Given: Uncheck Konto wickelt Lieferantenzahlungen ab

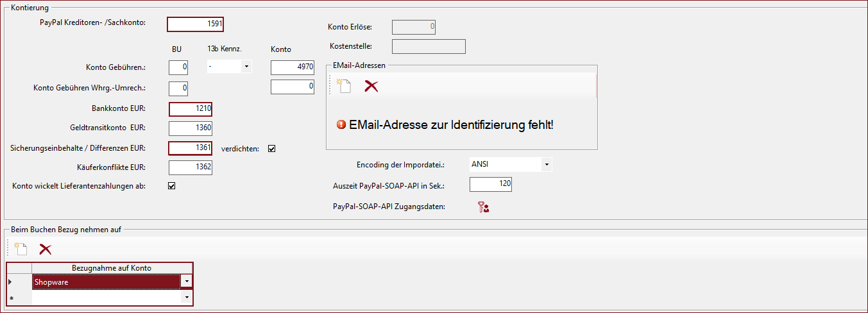Looking at the screenshot, I should [171, 186].
